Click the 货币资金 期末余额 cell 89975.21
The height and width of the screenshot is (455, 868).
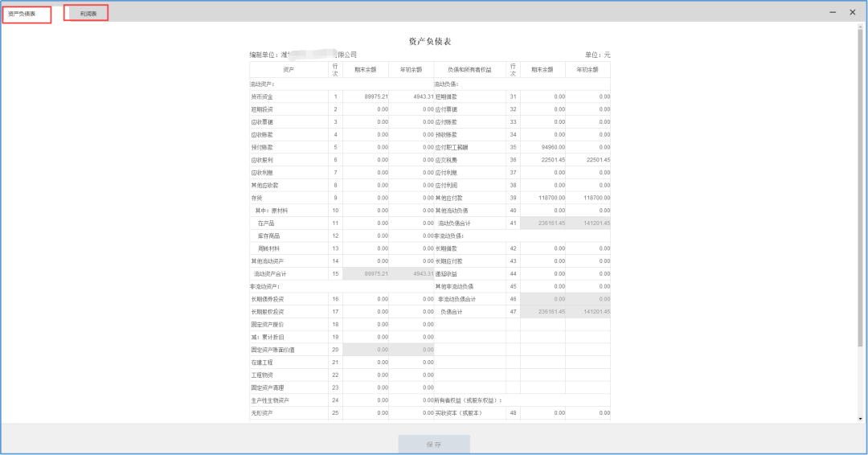tap(366, 96)
